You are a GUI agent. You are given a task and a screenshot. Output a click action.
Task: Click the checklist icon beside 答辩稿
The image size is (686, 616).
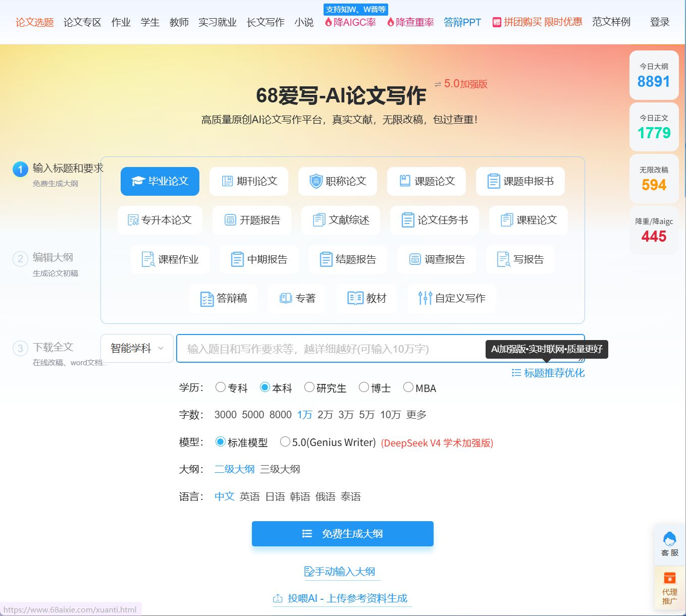207,299
